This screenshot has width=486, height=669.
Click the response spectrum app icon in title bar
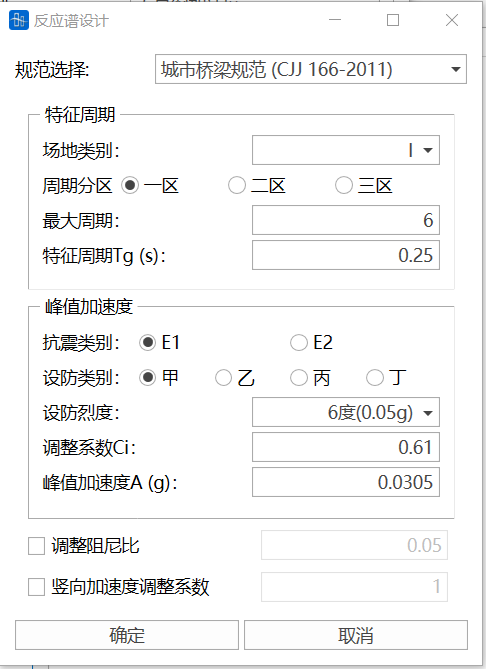coord(19,20)
